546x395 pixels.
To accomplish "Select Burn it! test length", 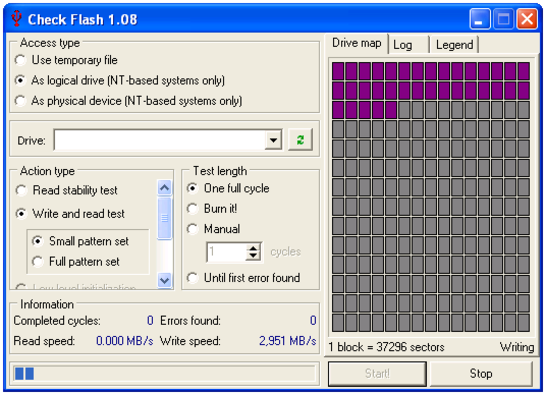I will point(212,209).
